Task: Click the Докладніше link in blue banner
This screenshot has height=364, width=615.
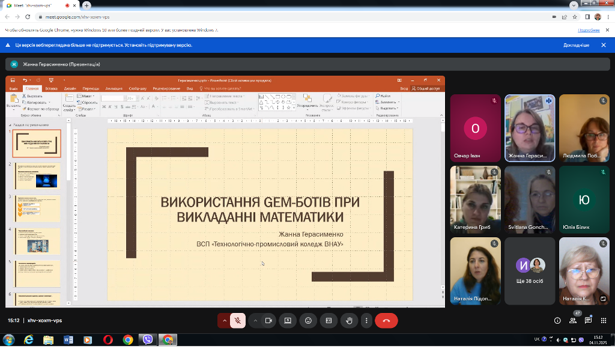Action: [x=576, y=45]
